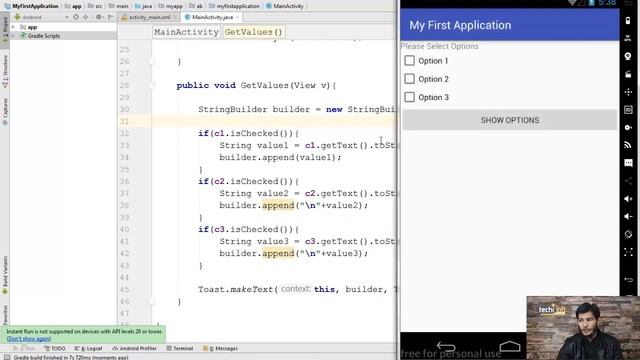Open emulator disk I/O icon
Image resolution: width=640 pixels, height=360 pixels.
click(x=628, y=127)
